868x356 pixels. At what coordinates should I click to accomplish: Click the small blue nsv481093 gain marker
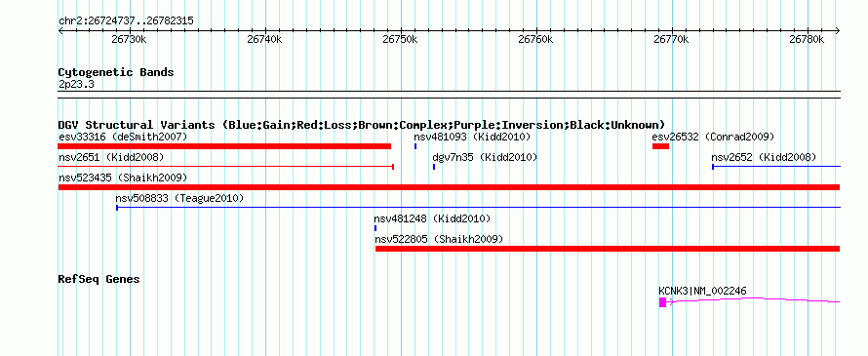pyautogui.click(x=415, y=146)
